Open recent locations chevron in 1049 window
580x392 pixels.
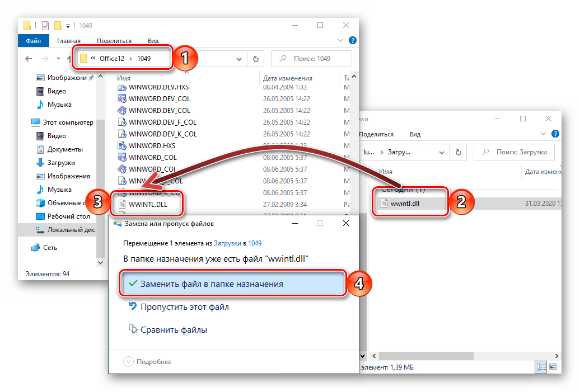pos(58,58)
